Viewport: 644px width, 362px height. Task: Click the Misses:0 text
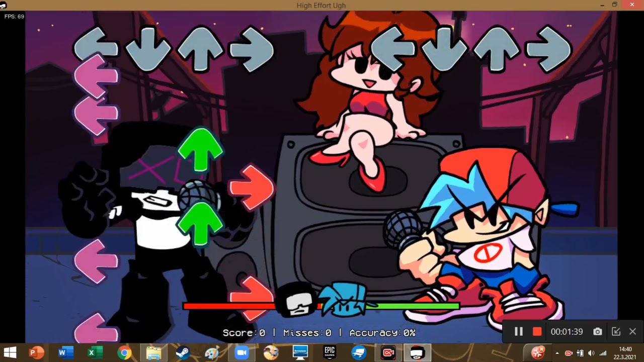coord(307,333)
